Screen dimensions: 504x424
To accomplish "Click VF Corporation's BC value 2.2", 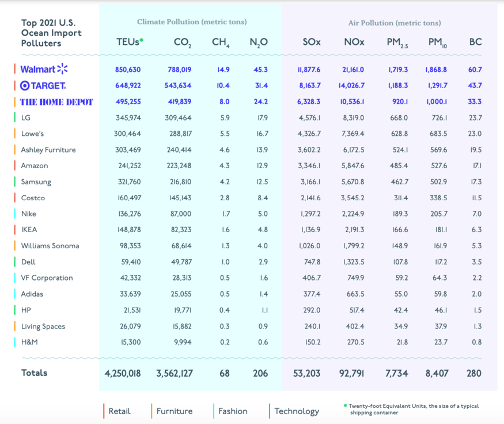I will pos(477,278).
